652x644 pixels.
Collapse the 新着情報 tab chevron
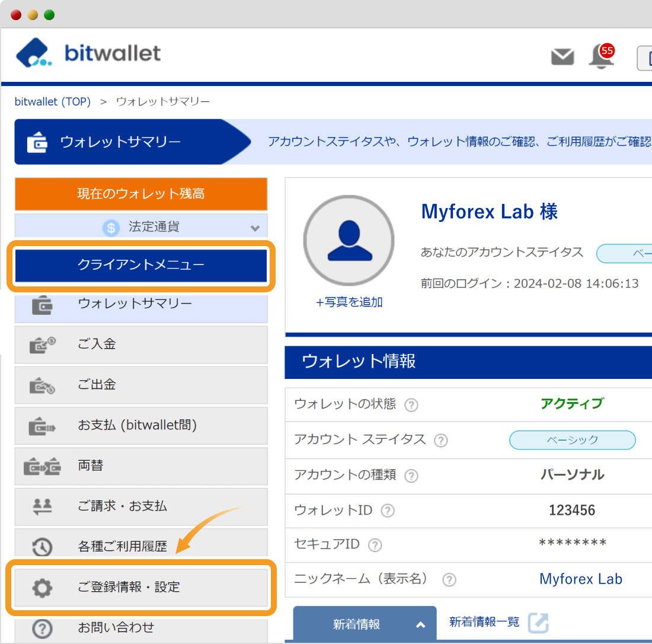(421, 624)
